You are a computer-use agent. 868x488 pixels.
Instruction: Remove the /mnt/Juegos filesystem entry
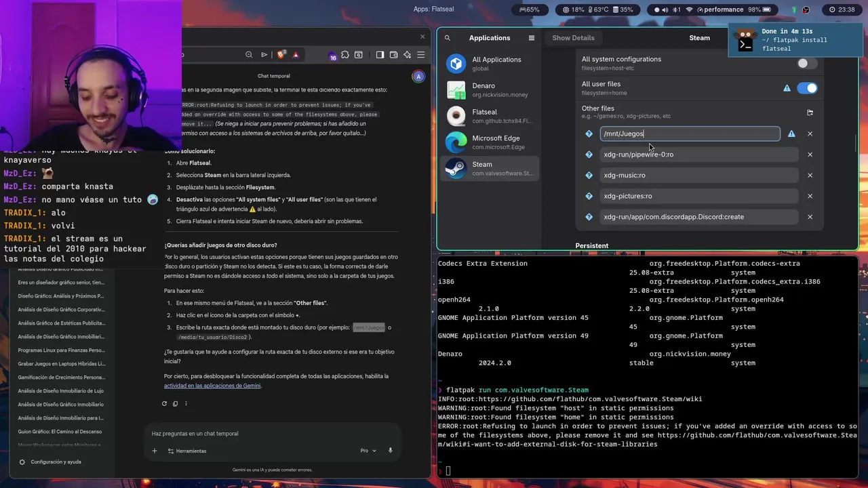810,134
